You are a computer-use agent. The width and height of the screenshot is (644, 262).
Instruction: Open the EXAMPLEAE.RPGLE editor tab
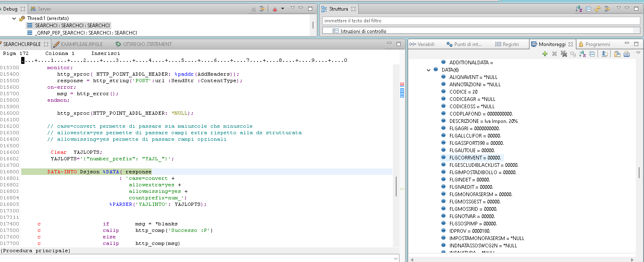coord(82,44)
